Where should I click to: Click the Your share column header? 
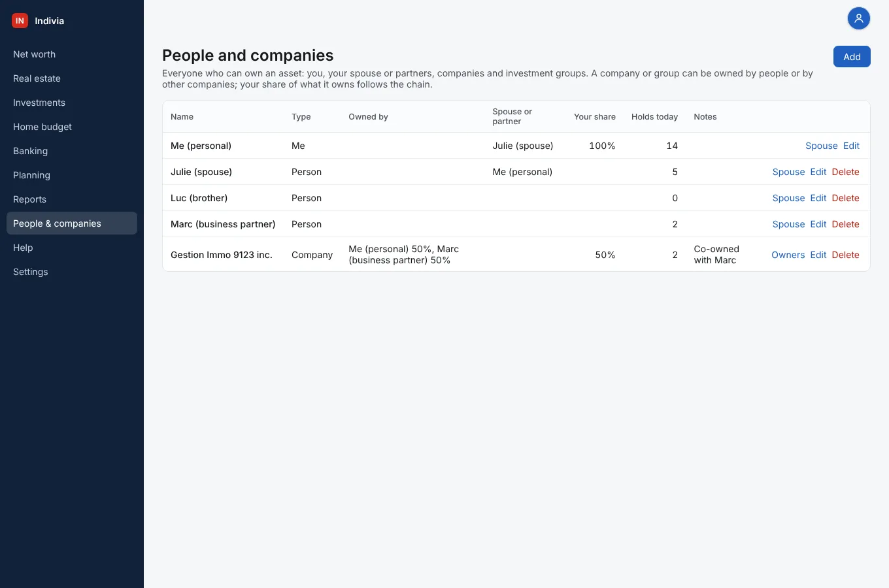595,117
